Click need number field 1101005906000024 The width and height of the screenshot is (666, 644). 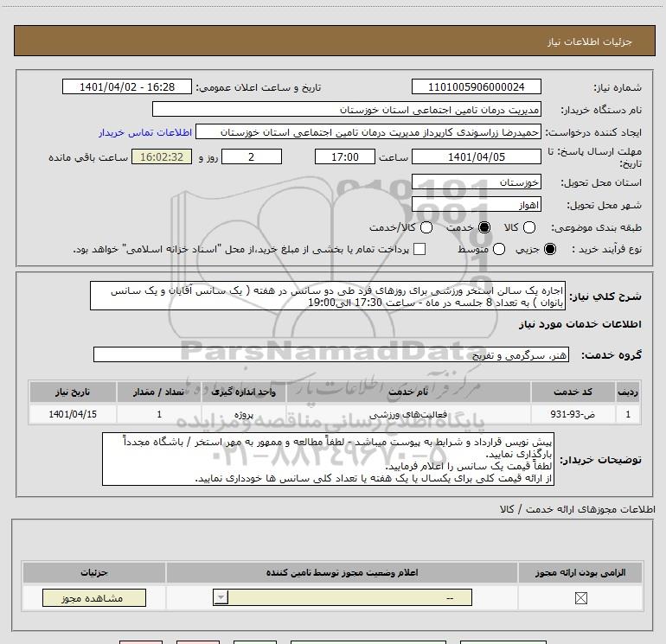tap(476, 87)
